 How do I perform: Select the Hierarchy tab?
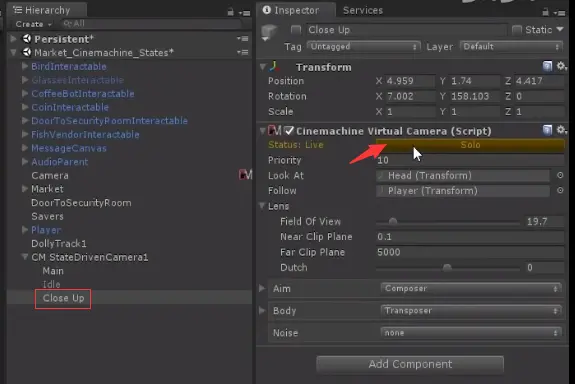tap(46, 10)
